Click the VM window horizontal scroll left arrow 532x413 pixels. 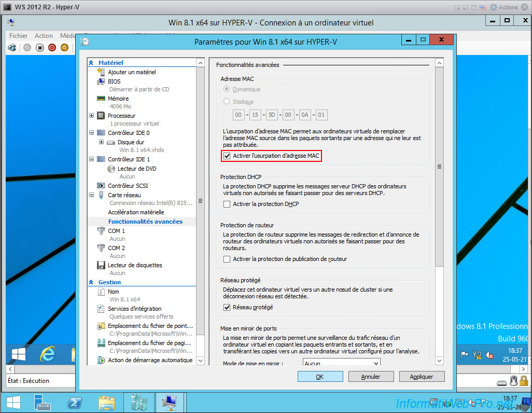point(10,369)
